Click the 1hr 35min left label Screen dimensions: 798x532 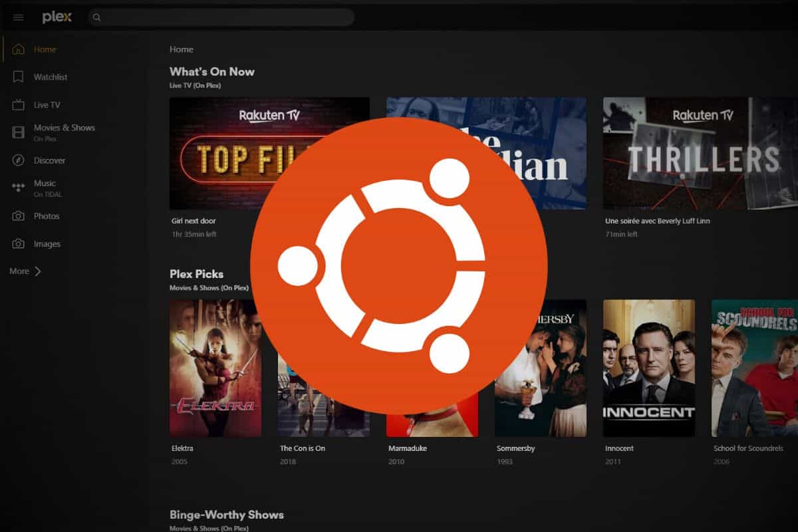click(x=194, y=234)
